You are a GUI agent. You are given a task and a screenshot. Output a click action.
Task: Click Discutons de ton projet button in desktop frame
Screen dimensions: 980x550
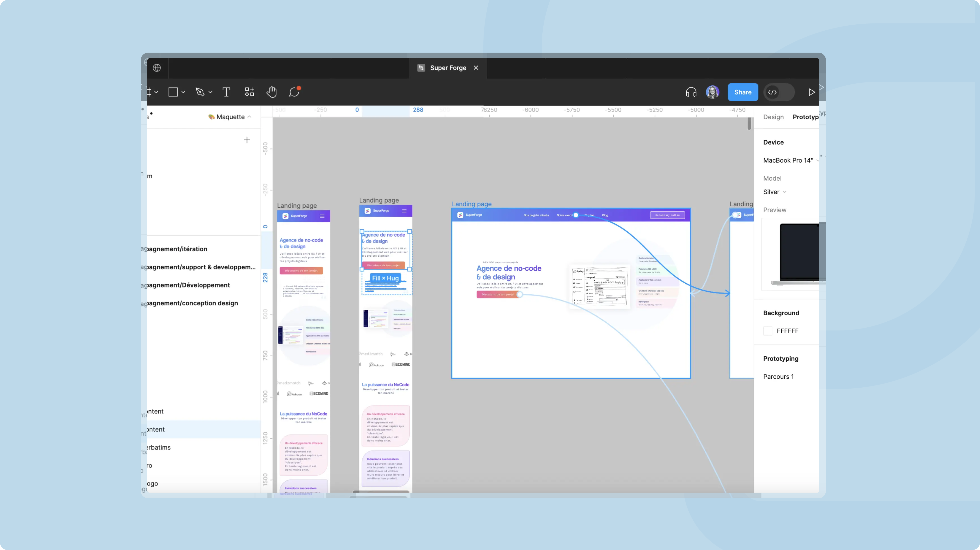click(x=498, y=294)
